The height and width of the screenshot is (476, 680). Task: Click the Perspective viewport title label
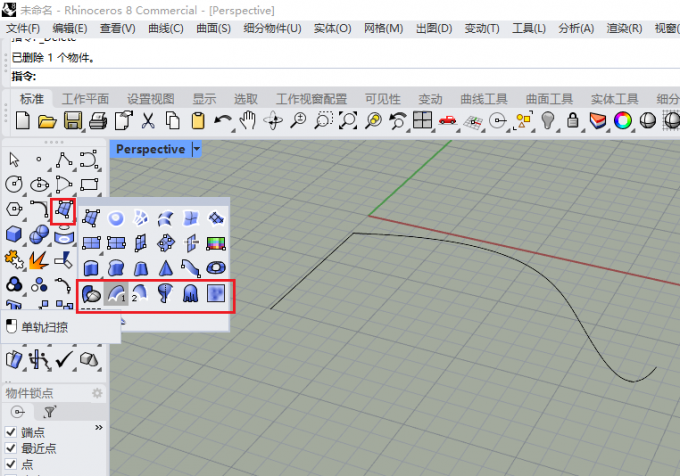(150, 149)
